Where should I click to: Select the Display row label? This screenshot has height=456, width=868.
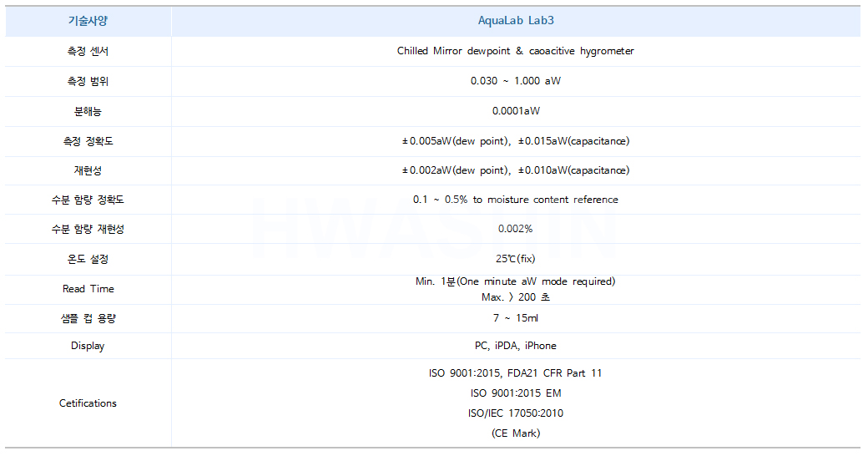(88, 346)
